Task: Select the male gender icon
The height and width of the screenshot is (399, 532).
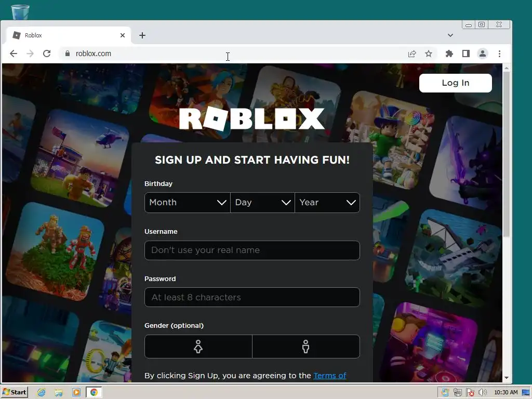Action: 305,347
